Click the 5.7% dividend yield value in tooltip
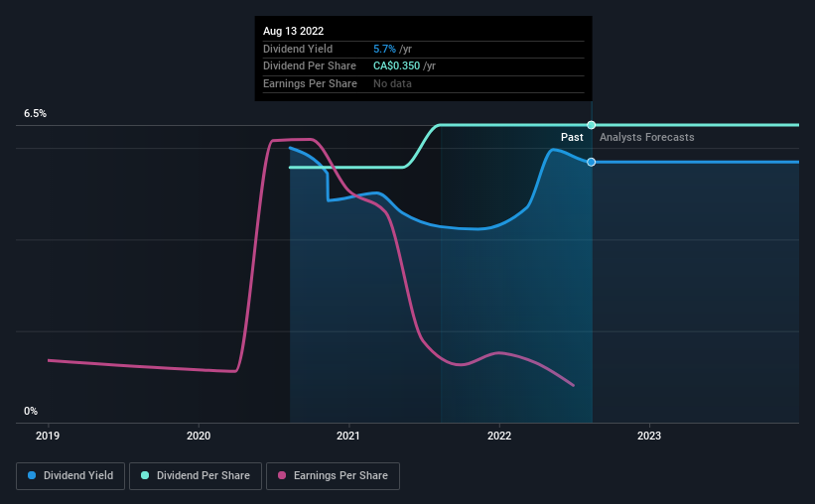 pos(384,49)
